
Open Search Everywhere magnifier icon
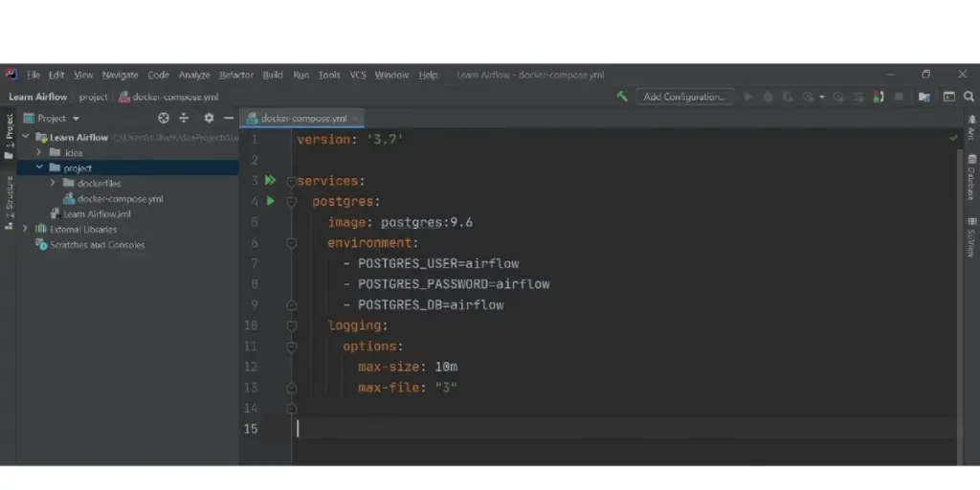pyautogui.click(x=969, y=97)
